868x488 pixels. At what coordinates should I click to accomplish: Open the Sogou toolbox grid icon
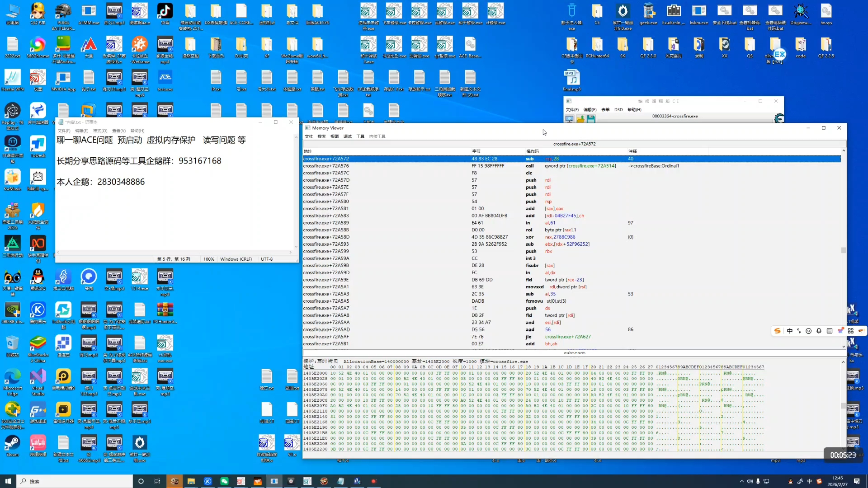851,331
